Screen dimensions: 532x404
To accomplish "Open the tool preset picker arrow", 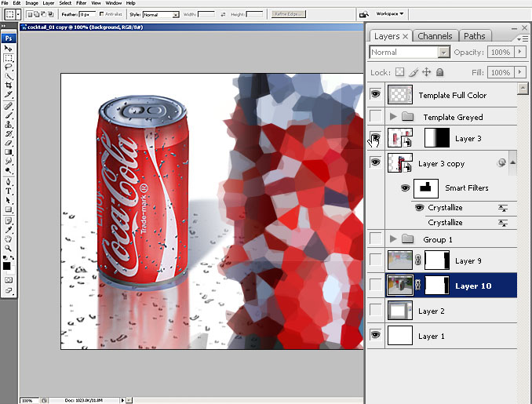I will (x=18, y=15).
